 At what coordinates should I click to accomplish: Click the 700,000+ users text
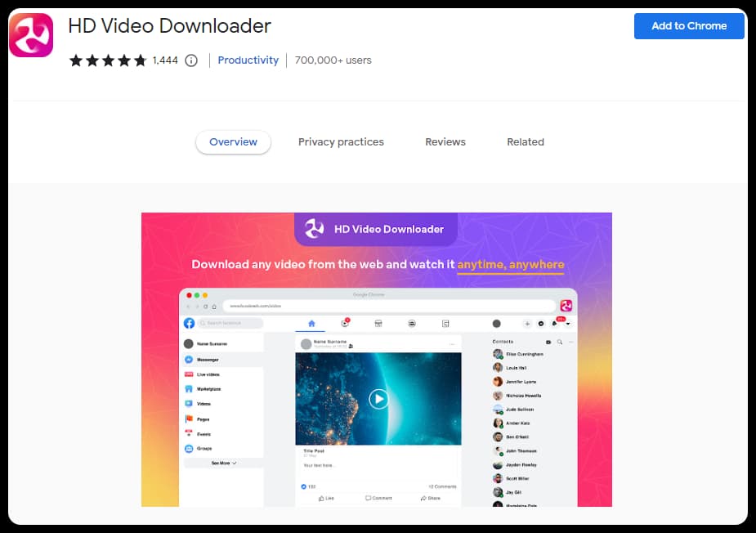pos(333,60)
